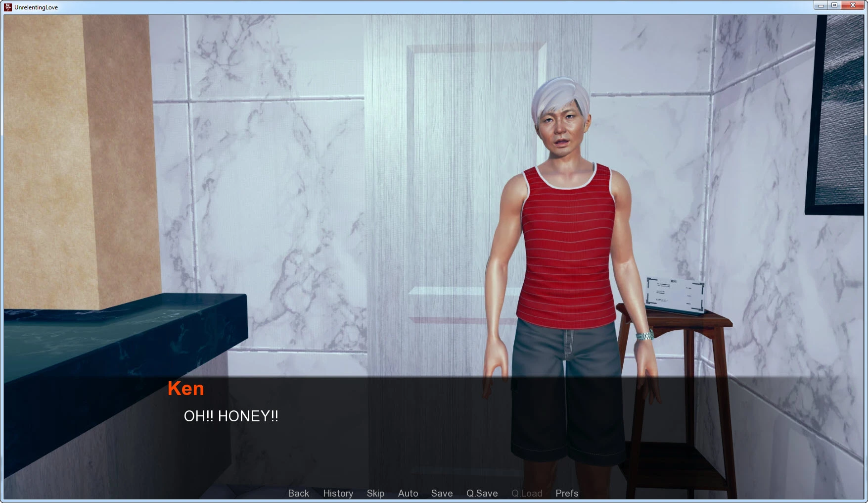
Task: Click the "OH!! HONEY!!" dialogue text to advance
Action: click(231, 416)
